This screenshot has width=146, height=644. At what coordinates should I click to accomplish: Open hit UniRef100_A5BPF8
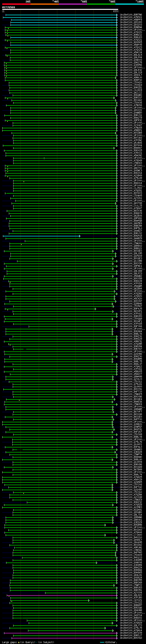pyautogui.click(x=131, y=20)
